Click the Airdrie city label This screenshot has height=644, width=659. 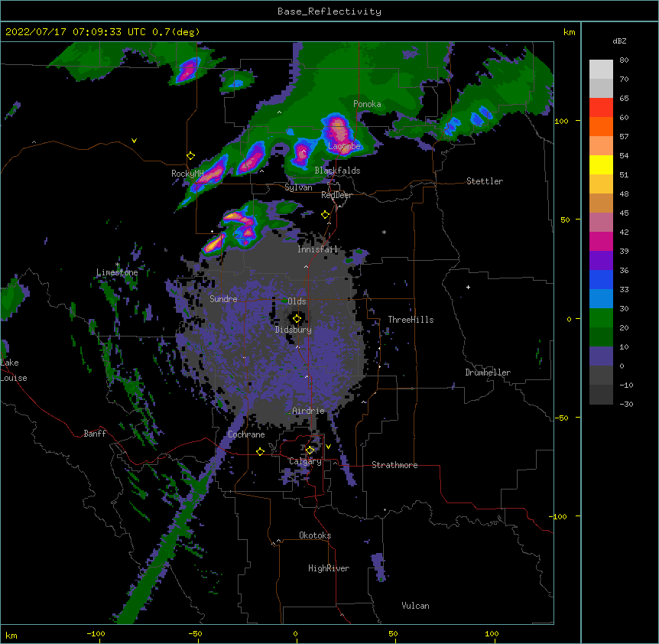(308, 411)
